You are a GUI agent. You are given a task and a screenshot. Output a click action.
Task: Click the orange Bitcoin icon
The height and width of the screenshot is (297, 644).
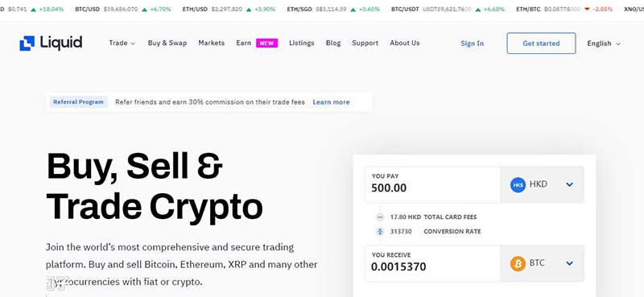click(x=518, y=263)
